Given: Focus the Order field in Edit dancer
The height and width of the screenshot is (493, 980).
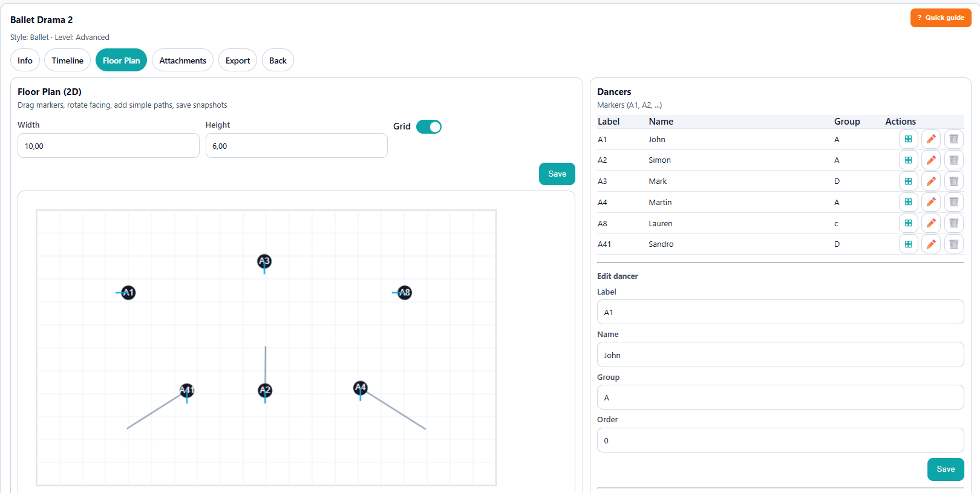Looking at the screenshot, I should click(x=780, y=440).
